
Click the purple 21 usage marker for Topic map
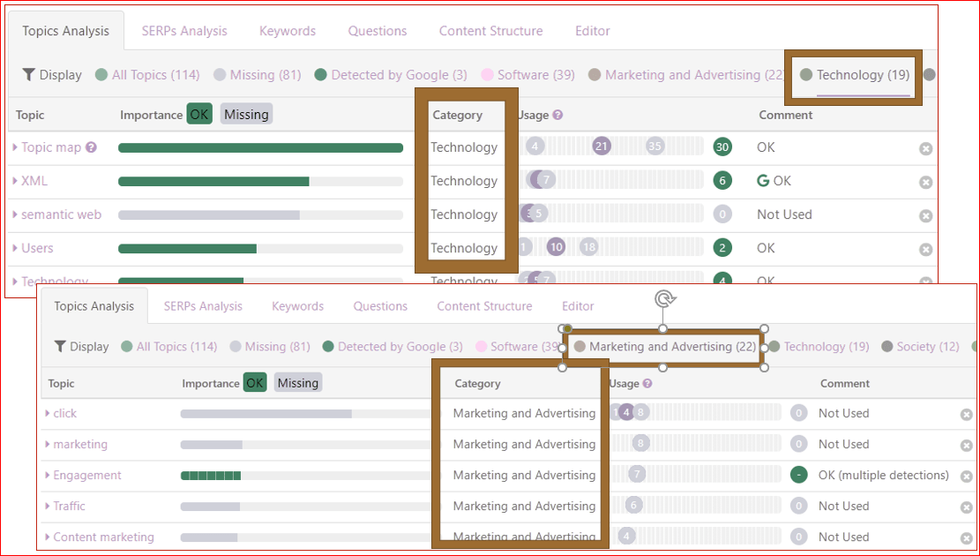coord(602,147)
